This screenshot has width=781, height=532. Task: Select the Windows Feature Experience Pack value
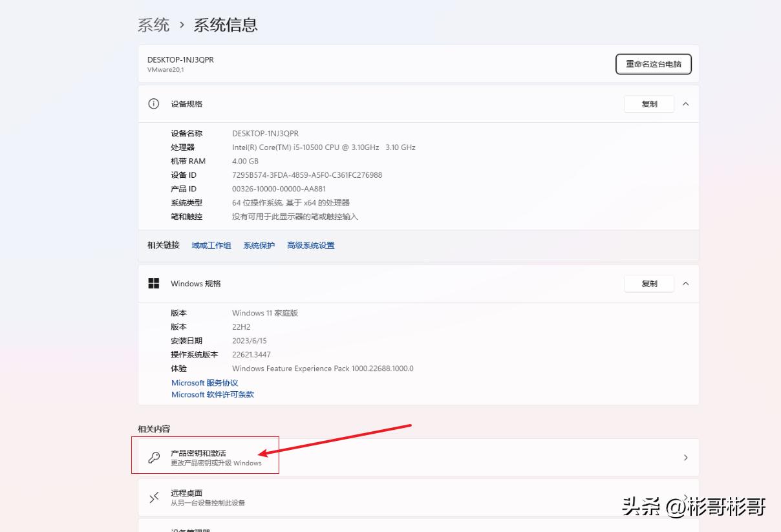323,368
